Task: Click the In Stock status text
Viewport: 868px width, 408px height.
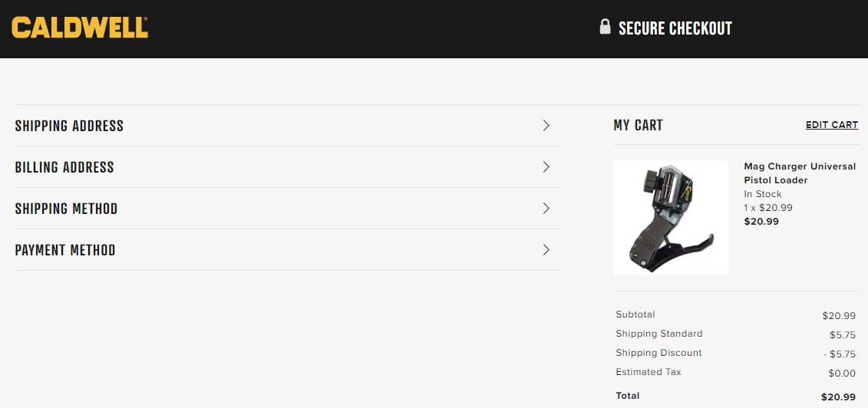Action: point(763,194)
